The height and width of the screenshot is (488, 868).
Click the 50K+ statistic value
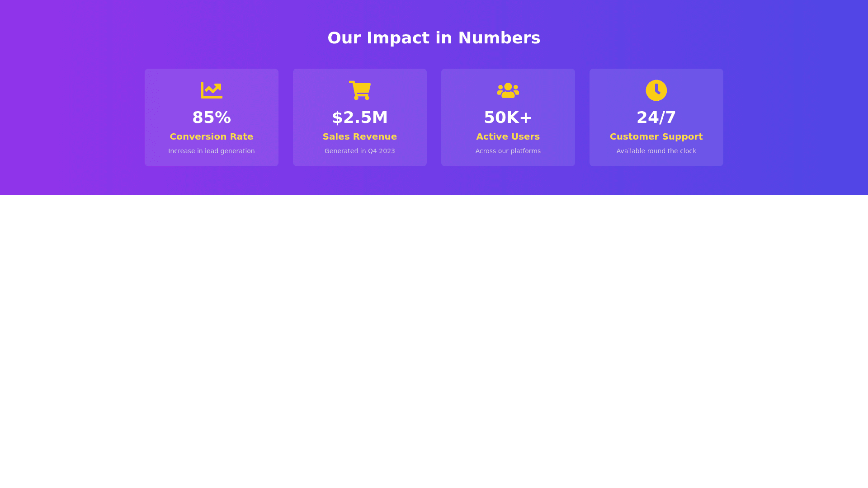pyautogui.click(x=508, y=117)
